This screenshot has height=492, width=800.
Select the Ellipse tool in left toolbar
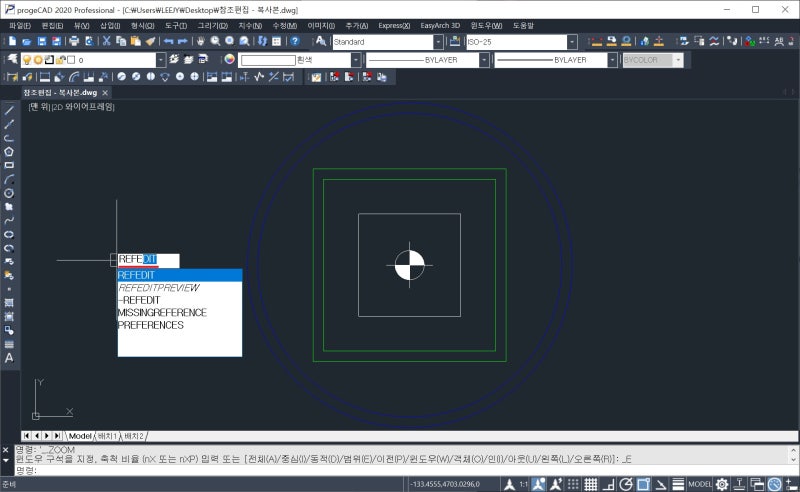[9, 234]
